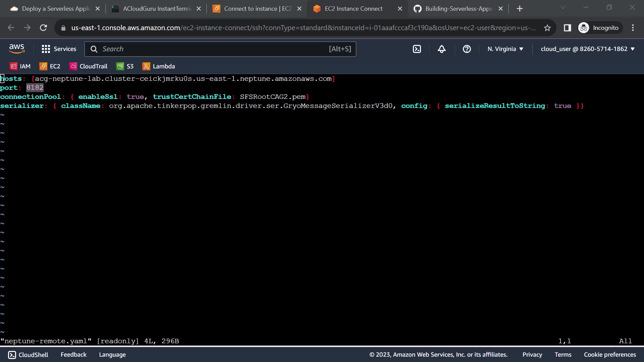
Task: Open the IAM shortcut in favorites bar
Action: pyautogui.click(x=20, y=66)
